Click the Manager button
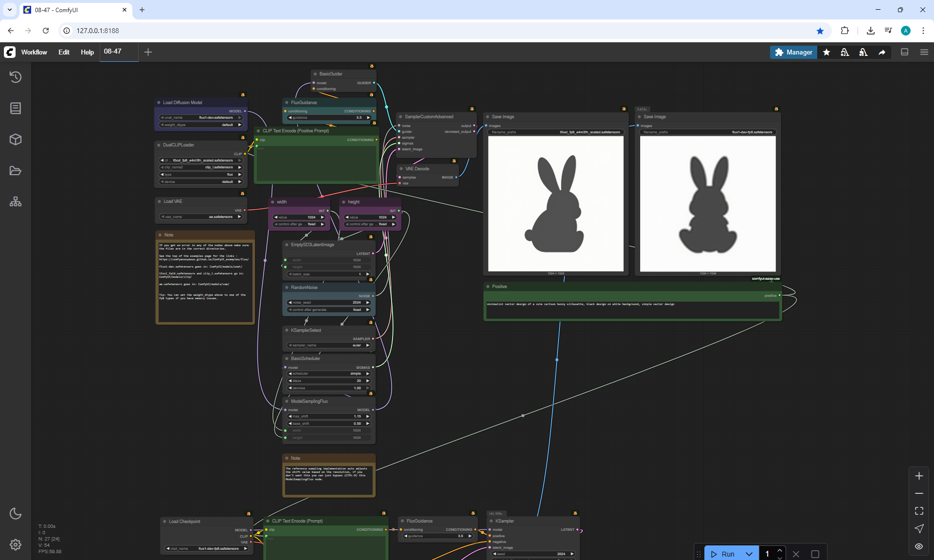This screenshot has height=560, width=934. click(793, 52)
